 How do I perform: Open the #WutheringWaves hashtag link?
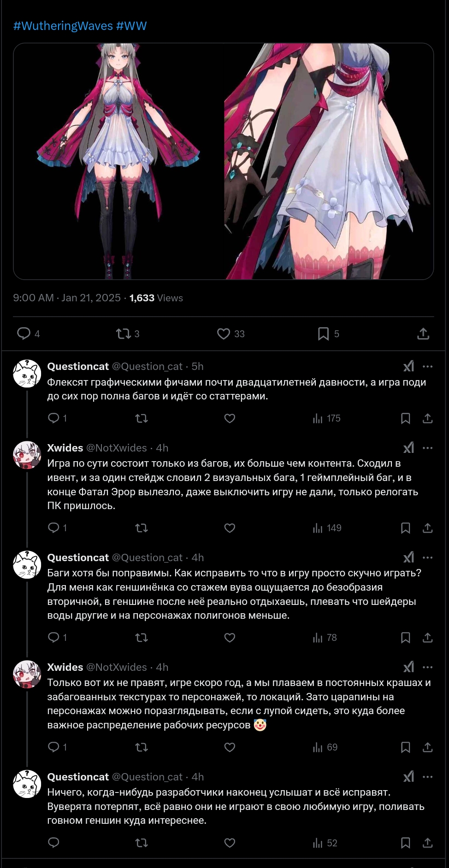[x=63, y=26]
